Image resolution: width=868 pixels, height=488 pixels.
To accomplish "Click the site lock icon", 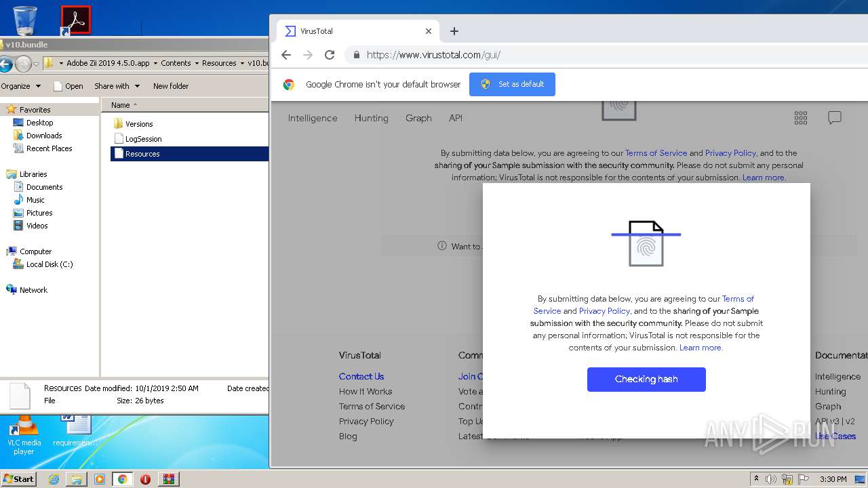I will (356, 55).
